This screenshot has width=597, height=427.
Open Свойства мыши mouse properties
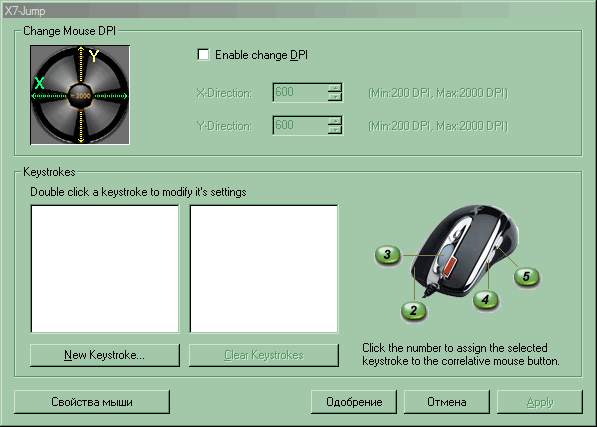pyautogui.click(x=92, y=402)
